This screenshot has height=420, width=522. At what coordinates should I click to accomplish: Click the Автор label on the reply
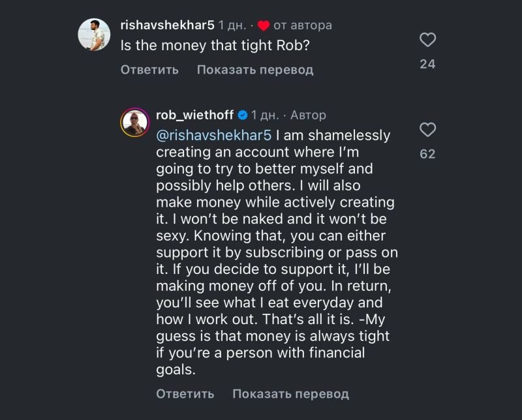[308, 115]
